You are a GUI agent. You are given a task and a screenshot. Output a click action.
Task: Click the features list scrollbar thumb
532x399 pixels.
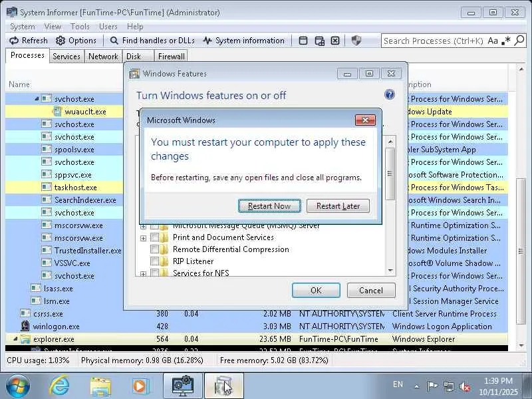pyautogui.click(x=390, y=174)
